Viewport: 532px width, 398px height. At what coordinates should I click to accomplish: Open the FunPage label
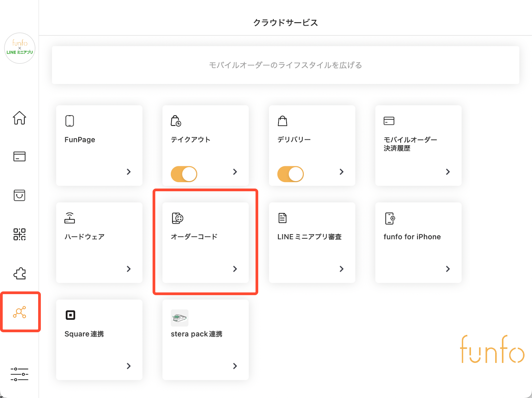point(80,140)
